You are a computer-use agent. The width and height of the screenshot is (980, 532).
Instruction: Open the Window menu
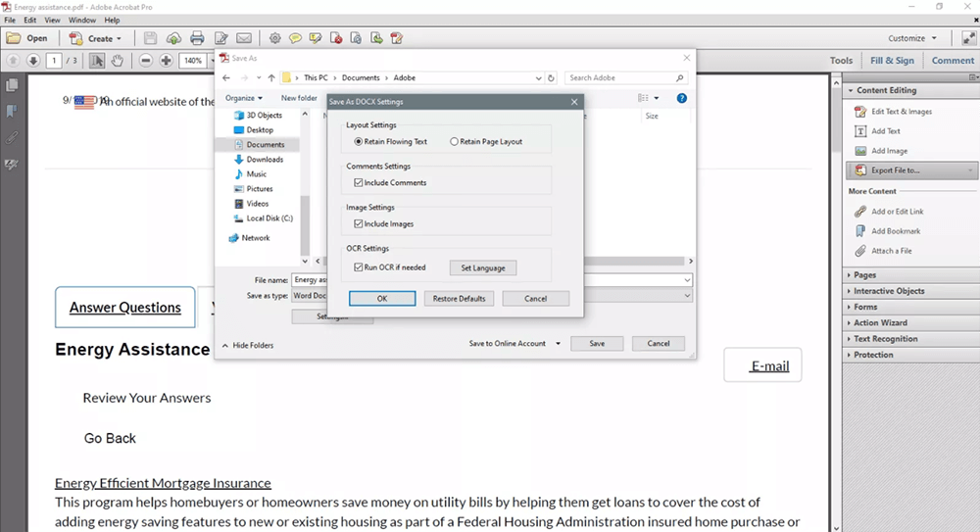click(x=82, y=20)
